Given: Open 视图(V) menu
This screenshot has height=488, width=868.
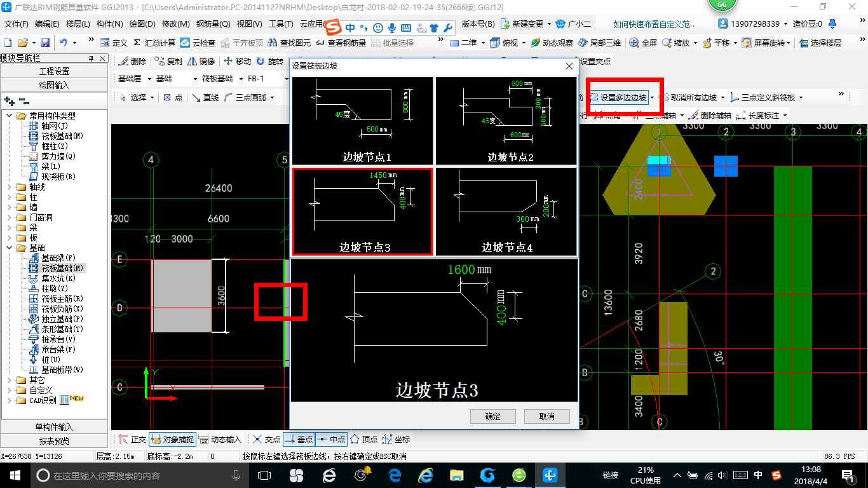Looking at the screenshot, I should tap(249, 24).
